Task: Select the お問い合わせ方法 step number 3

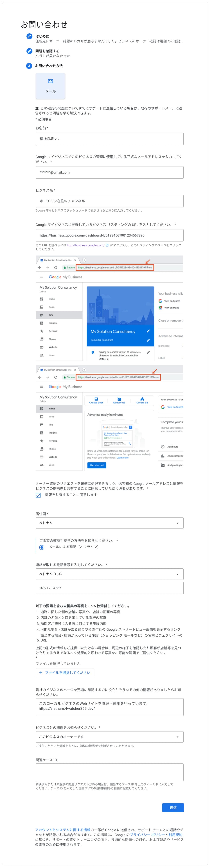Action: [x=29, y=66]
